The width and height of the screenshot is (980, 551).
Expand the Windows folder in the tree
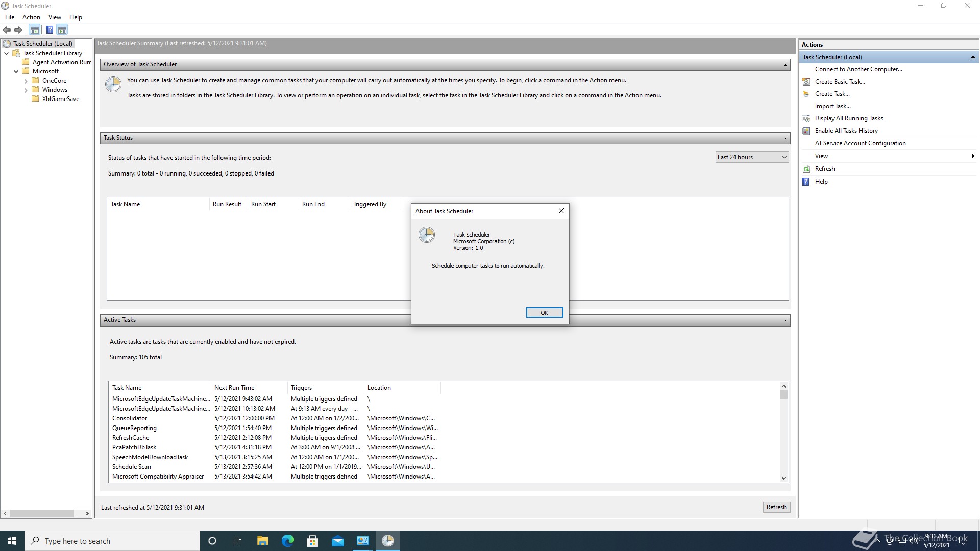coord(26,90)
